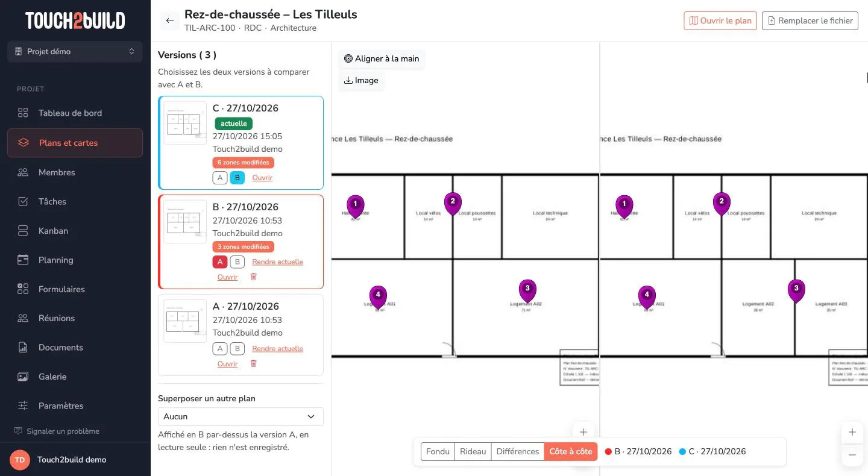
Task: Click the Planning calendar icon
Action: pyautogui.click(x=23, y=260)
